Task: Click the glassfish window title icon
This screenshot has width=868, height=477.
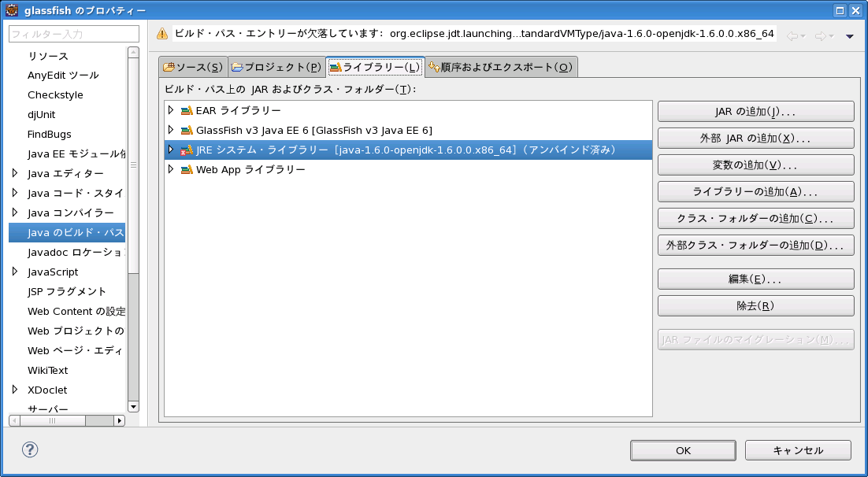Action: coord(12,10)
